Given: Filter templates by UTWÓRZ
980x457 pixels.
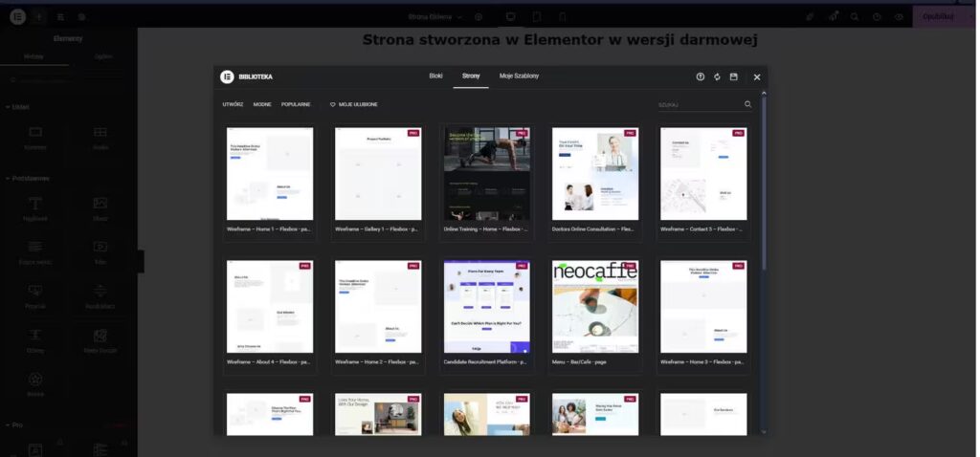Looking at the screenshot, I should coord(233,104).
